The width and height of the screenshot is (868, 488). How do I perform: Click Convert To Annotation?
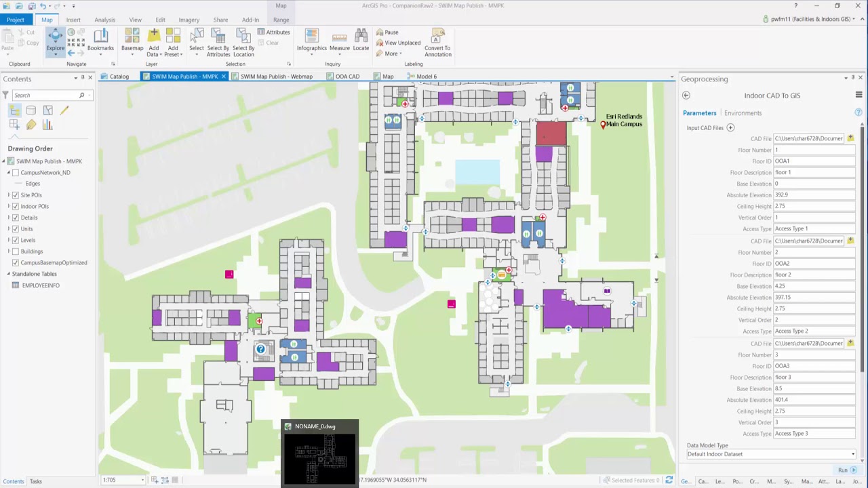point(438,42)
